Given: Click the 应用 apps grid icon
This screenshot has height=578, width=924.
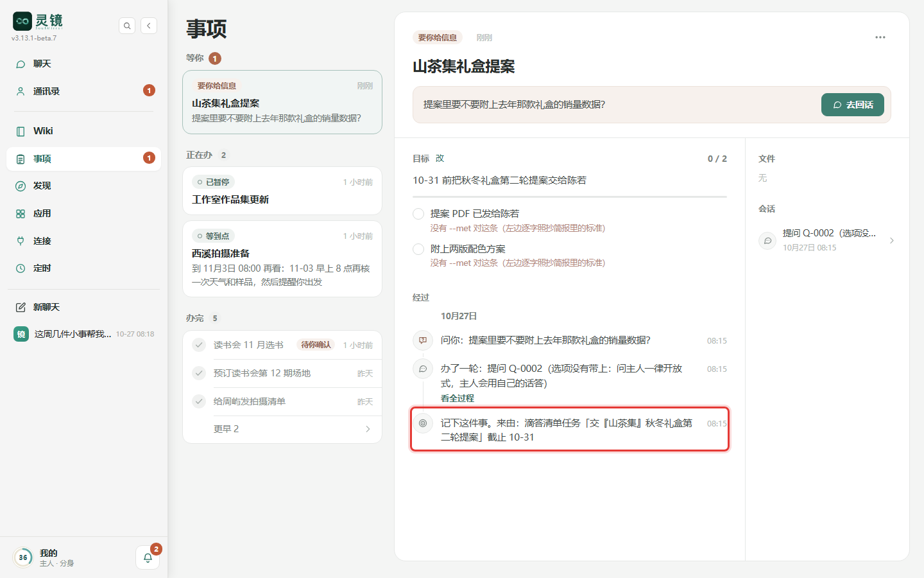Looking at the screenshot, I should [x=21, y=214].
